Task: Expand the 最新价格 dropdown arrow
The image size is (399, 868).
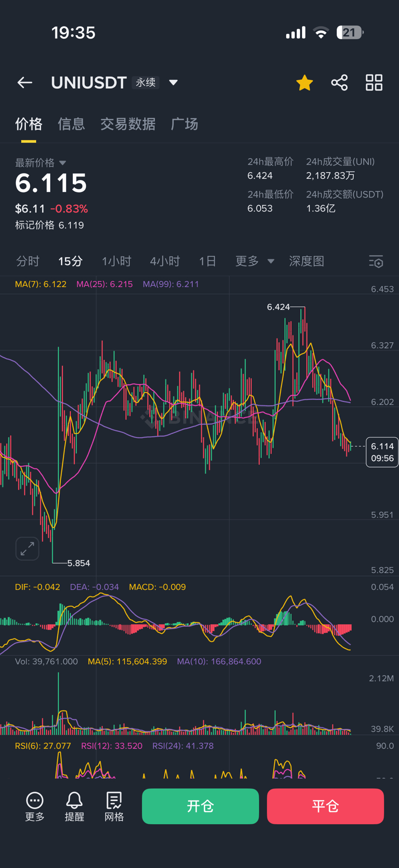Action: [63, 163]
